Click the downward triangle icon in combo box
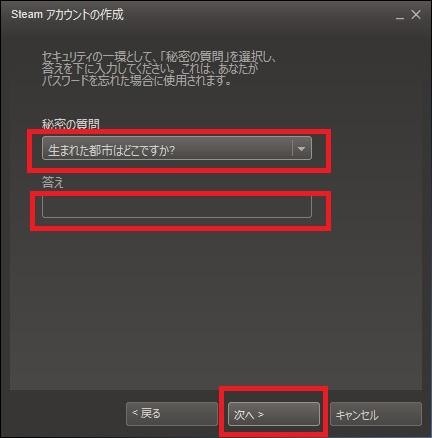Image resolution: width=432 pixels, height=438 pixels. coord(301,149)
